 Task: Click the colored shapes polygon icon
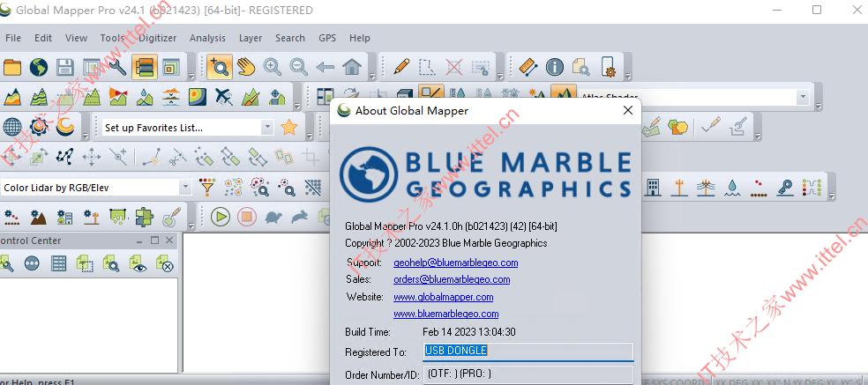point(678,128)
